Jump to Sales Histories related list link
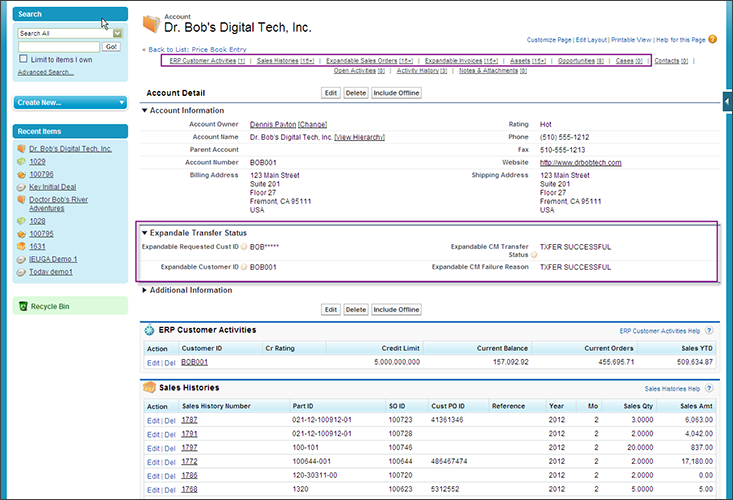This screenshot has width=733, height=500. pos(286,61)
